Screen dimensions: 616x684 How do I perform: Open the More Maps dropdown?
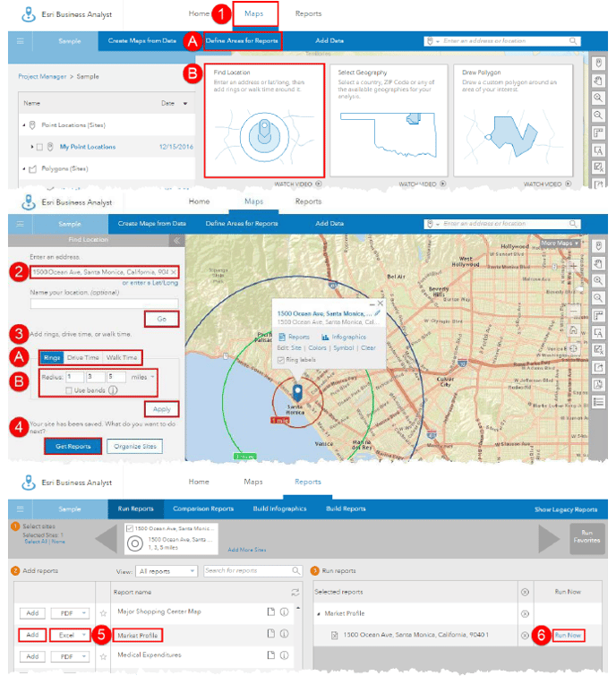[560, 243]
